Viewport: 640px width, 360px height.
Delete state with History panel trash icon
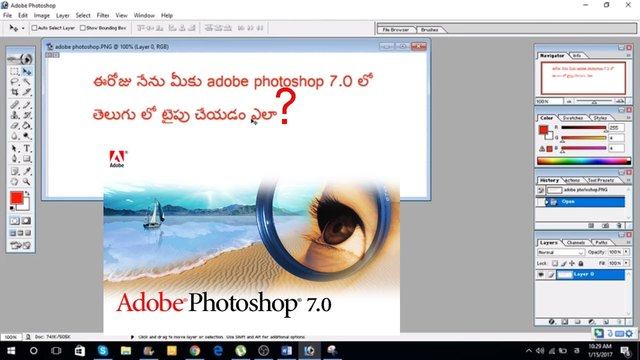click(x=619, y=225)
